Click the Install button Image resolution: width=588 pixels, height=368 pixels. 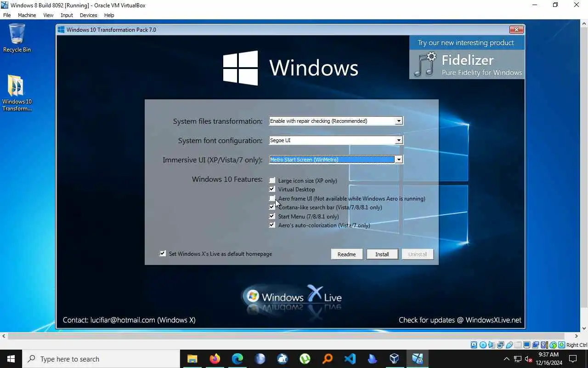[382, 254]
